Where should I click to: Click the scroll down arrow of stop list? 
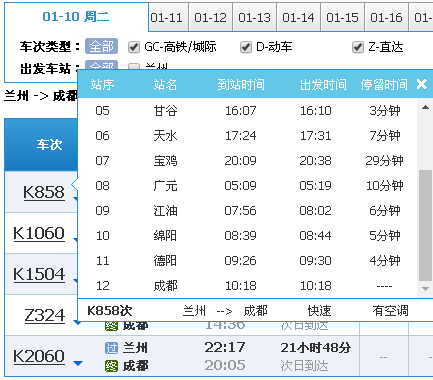click(x=425, y=289)
